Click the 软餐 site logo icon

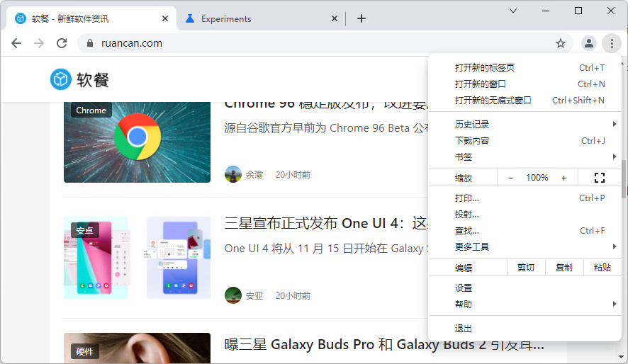[x=60, y=79]
